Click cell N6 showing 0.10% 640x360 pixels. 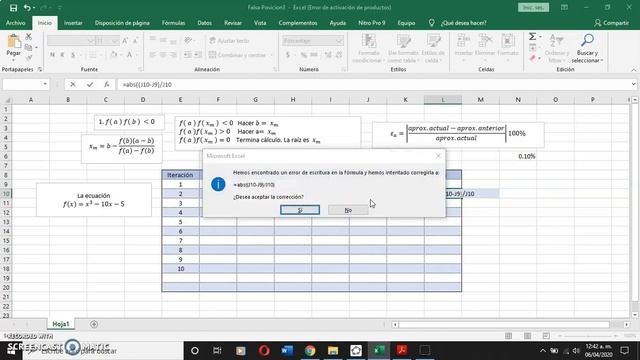click(x=518, y=156)
